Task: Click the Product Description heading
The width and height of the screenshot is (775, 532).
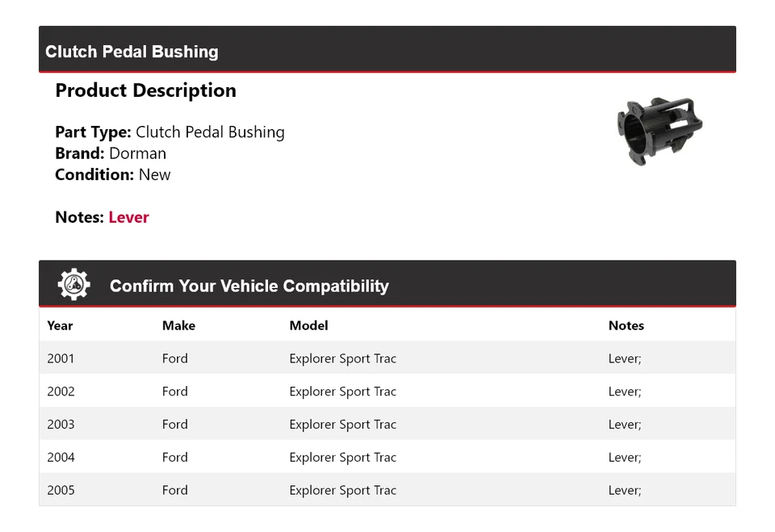Action: click(145, 90)
